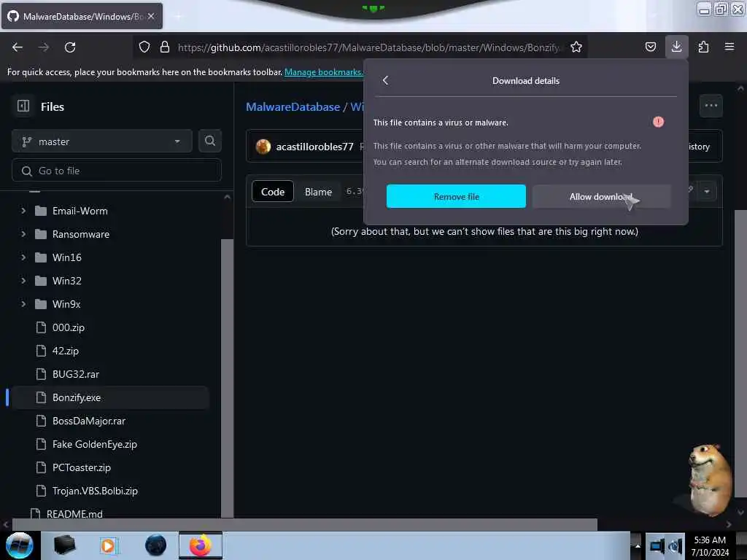Open the Manage bookmarks link
This screenshot has height=560, width=747.
pyautogui.click(x=323, y=72)
